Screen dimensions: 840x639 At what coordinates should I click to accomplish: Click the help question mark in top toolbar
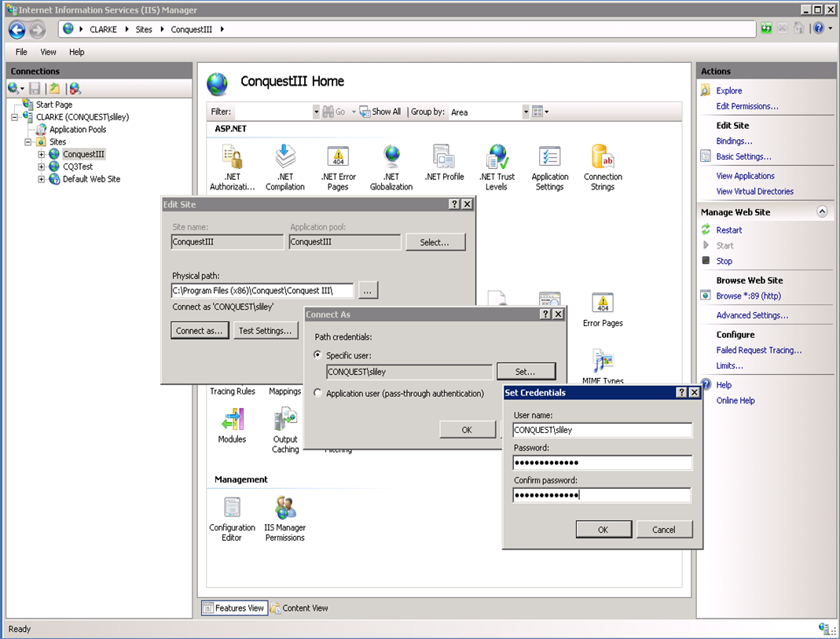click(819, 28)
